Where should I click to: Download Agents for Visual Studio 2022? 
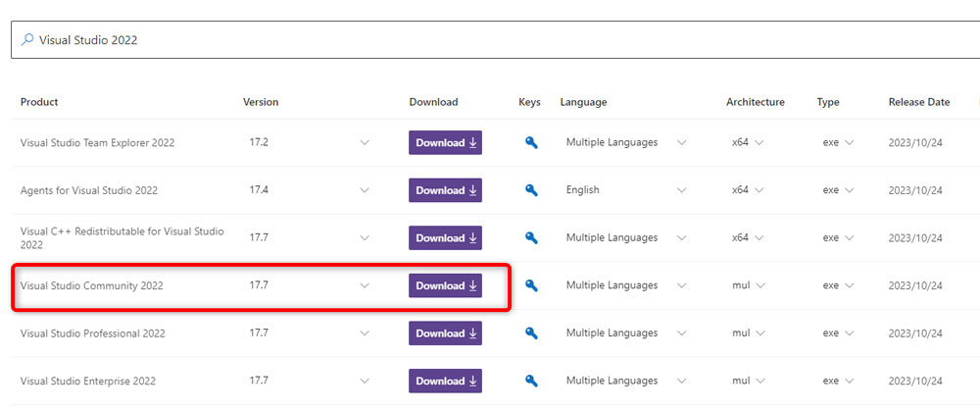445,190
